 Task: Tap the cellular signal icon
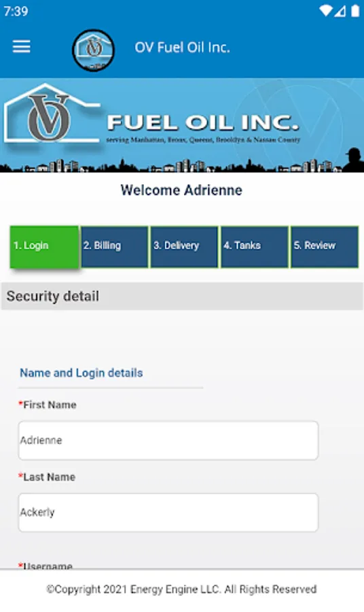tap(340, 11)
